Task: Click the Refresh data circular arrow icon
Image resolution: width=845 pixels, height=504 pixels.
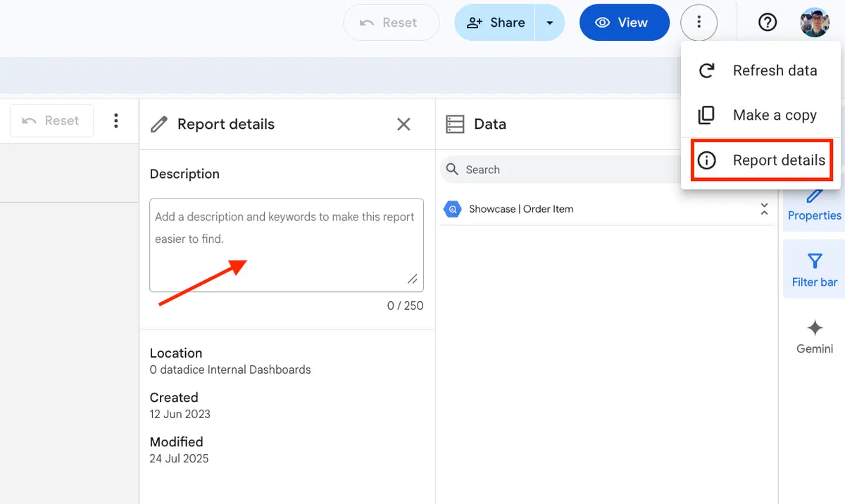Action: [706, 70]
